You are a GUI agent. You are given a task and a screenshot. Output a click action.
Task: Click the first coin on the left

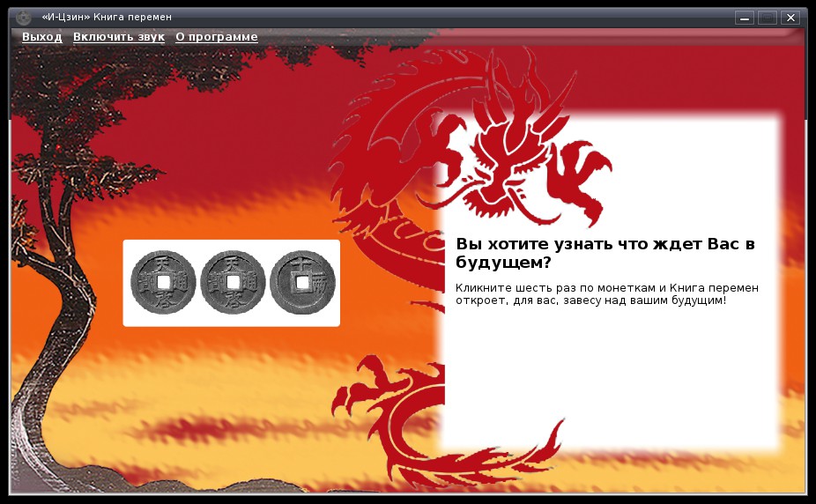pyautogui.click(x=163, y=283)
